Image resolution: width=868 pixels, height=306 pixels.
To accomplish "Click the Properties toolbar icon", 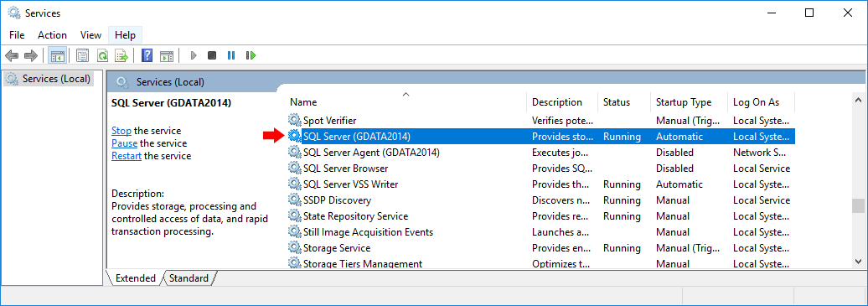I will (x=83, y=55).
